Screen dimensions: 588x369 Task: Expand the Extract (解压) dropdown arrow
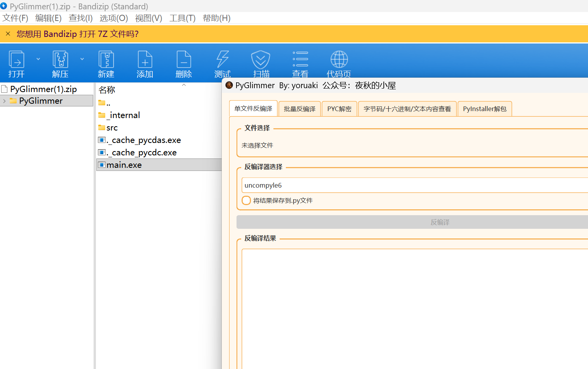tap(82, 59)
